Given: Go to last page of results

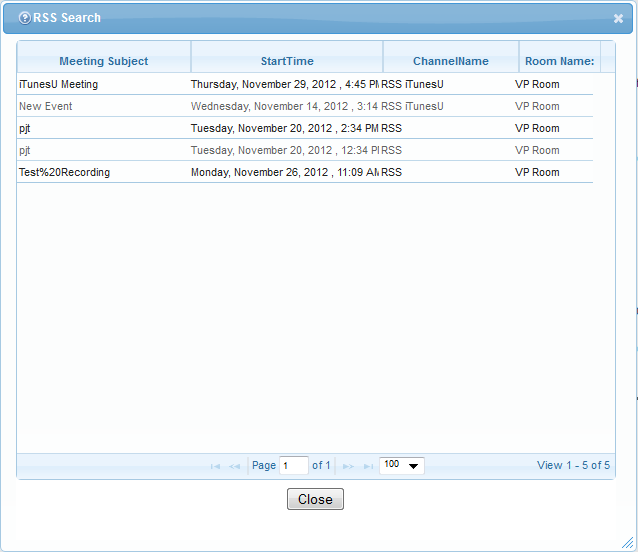Looking at the screenshot, I should pyautogui.click(x=368, y=466).
